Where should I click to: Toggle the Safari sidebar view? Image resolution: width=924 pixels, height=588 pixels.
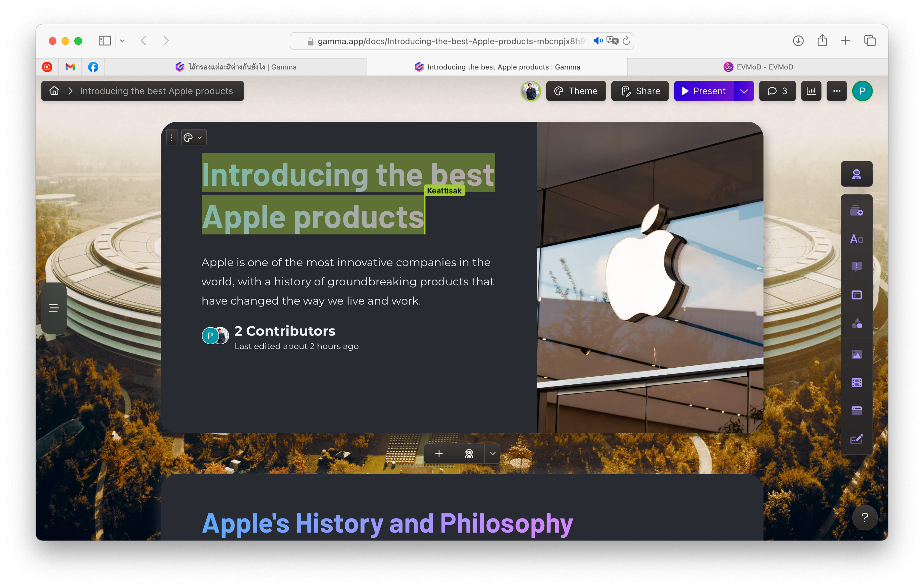pyautogui.click(x=104, y=41)
